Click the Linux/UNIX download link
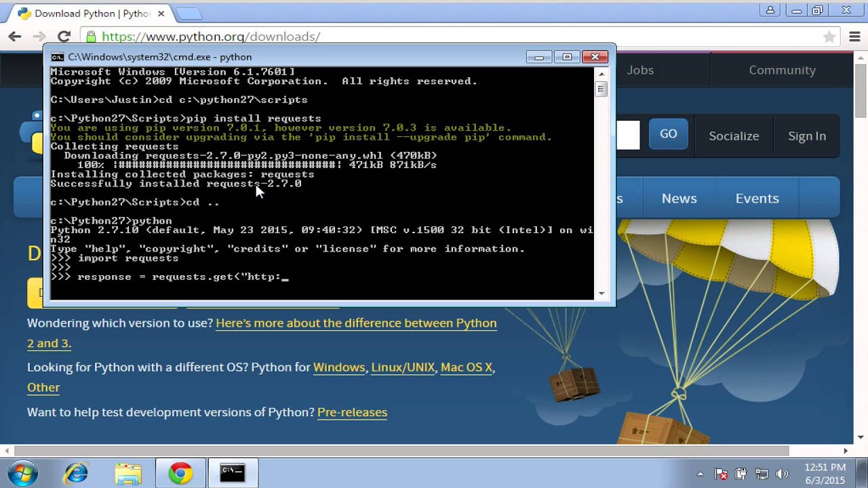The height and width of the screenshot is (488, 868). coord(403,367)
